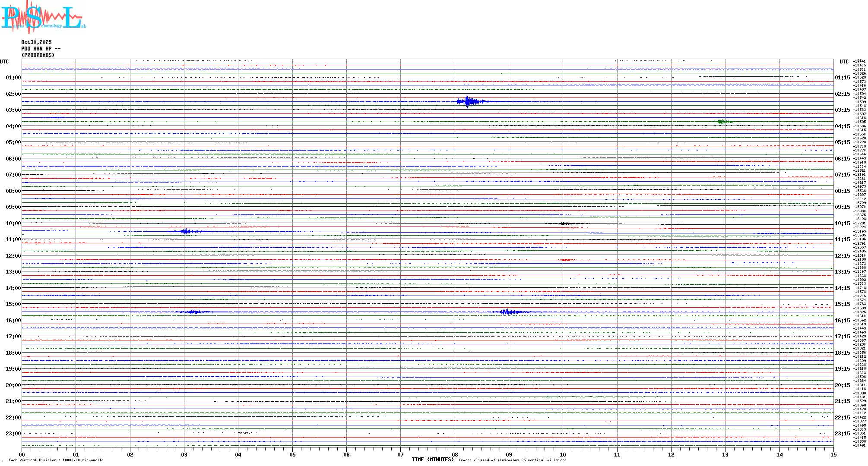The height and width of the screenshot is (466, 868).
Task: Click the TIME (MINUTES) axis title
Action: [x=432, y=460]
